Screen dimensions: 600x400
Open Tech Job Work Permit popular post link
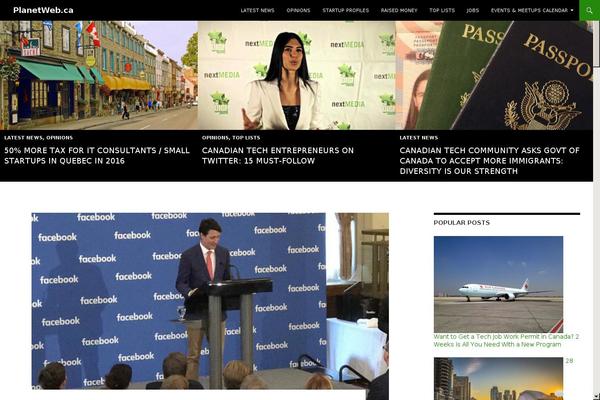[x=506, y=340]
